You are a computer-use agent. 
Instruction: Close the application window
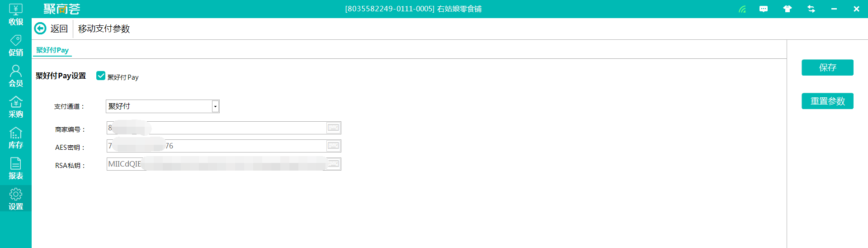pyautogui.click(x=856, y=9)
